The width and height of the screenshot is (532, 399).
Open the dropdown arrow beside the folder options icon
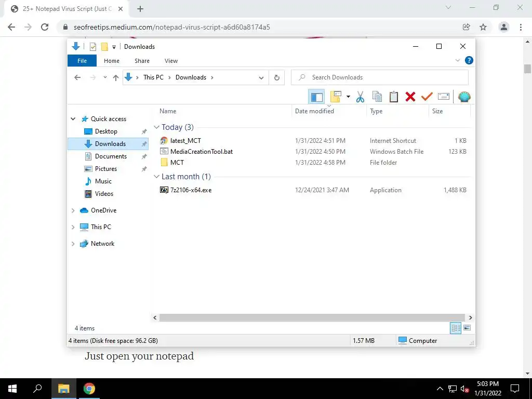(x=348, y=97)
